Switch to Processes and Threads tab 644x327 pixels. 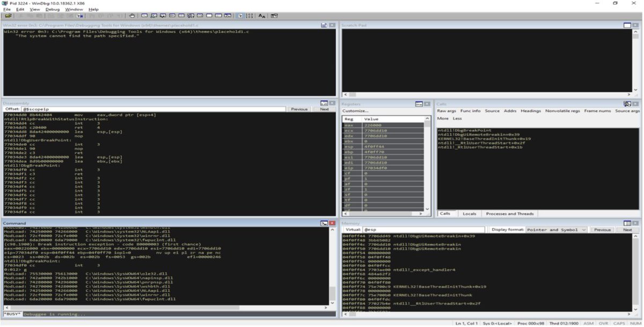pos(510,213)
